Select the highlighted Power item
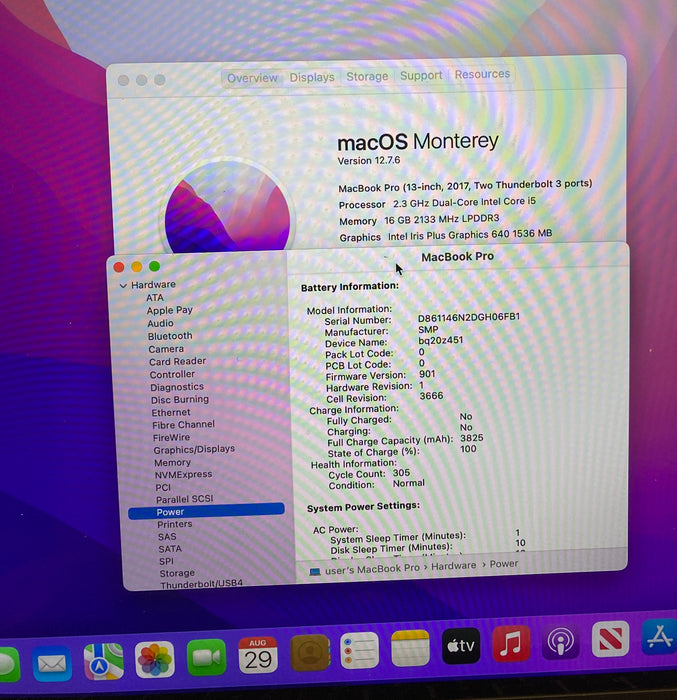 click(x=206, y=511)
